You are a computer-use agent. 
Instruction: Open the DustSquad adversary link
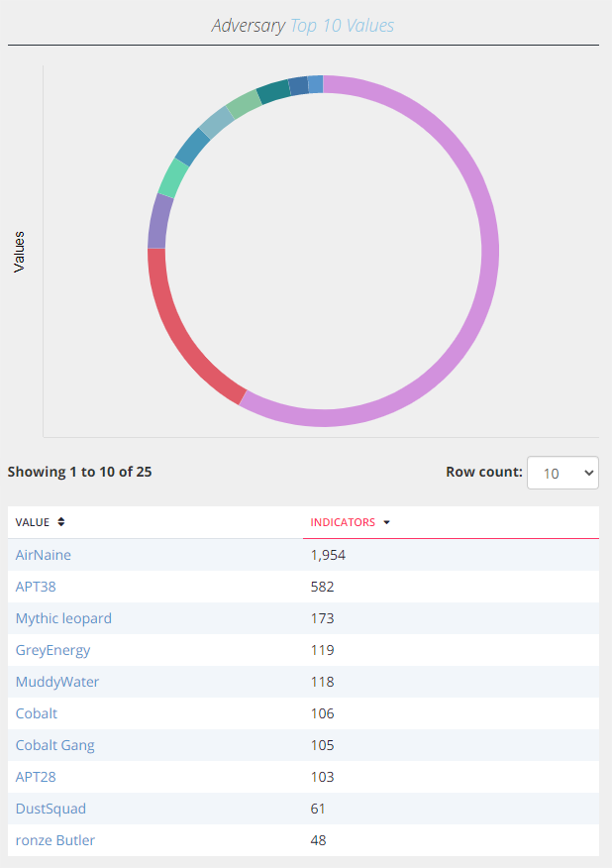[51, 809]
